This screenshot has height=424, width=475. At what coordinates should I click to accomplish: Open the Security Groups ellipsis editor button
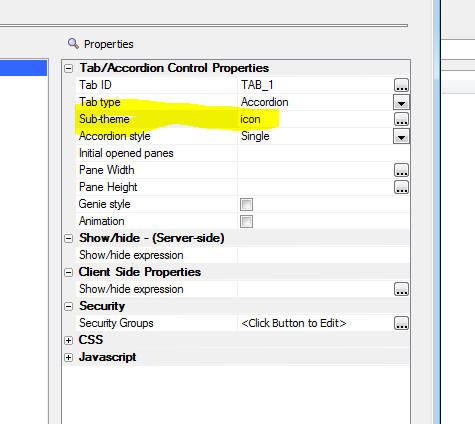click(401, 323)
